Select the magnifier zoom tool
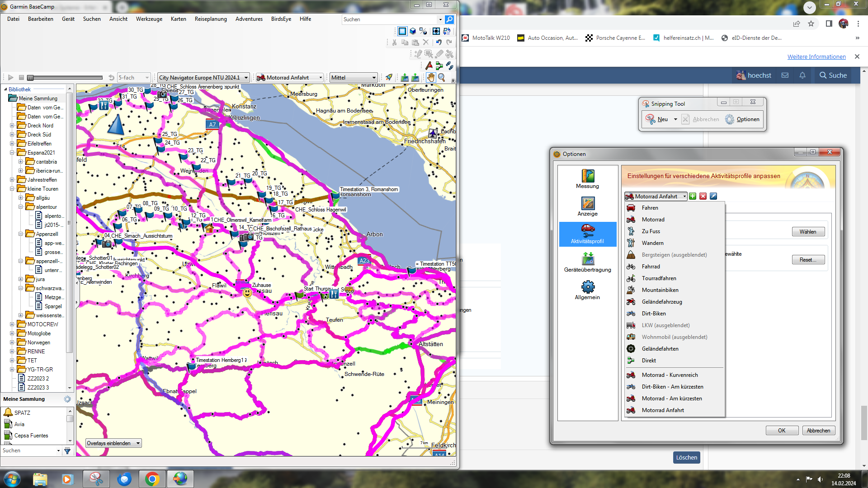This screenshot has width=868, height=488. [441, 77]
